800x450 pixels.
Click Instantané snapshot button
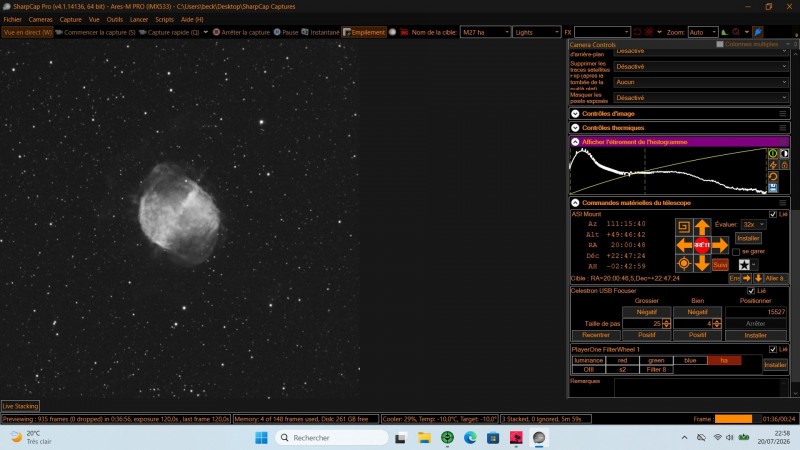pyautogui.click(x=320, y=32)
